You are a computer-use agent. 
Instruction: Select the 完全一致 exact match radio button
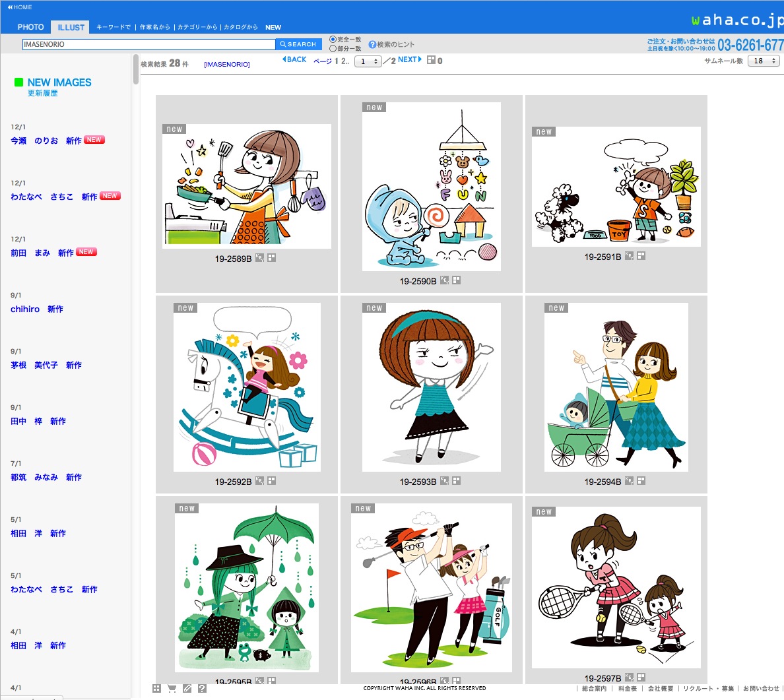[333, 40]
